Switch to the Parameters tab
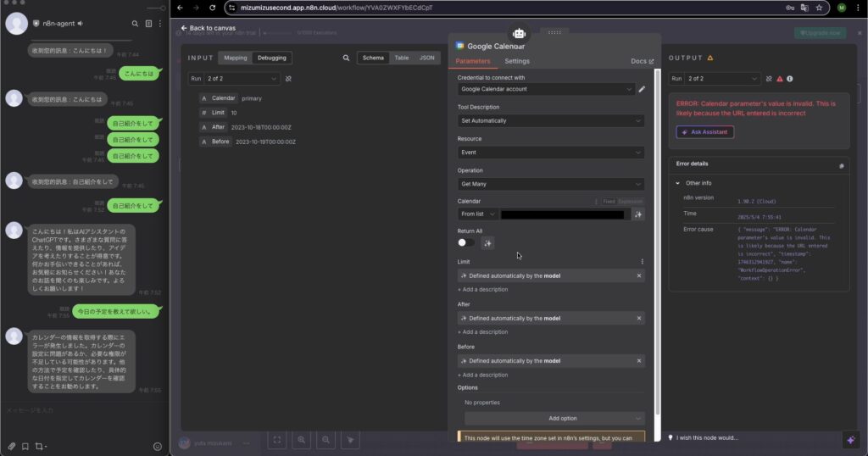Image resolution: width=868 pixels, height=456 pixels. pos(473,61)
